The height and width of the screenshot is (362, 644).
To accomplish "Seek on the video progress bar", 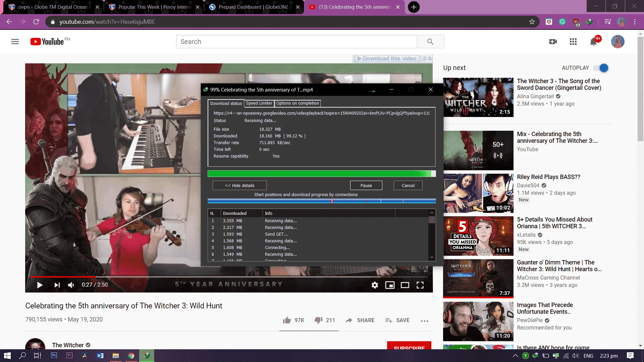I will coord(229,277).
